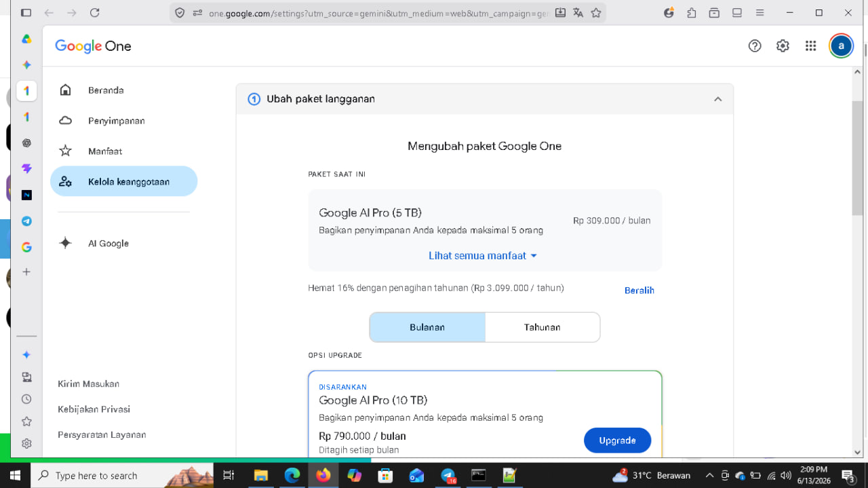Open the weather widget 31°C Berawan
The image size is (868, 488).
coord(652,475)
